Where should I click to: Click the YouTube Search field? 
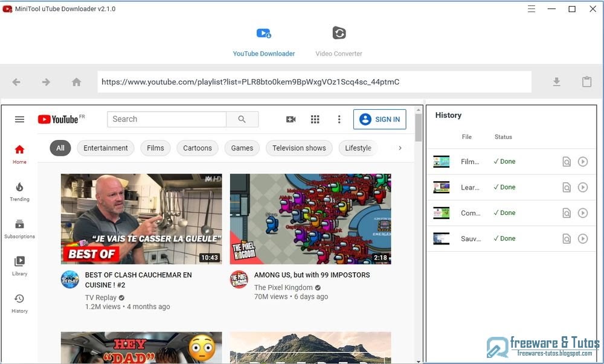tap(167, 120)
